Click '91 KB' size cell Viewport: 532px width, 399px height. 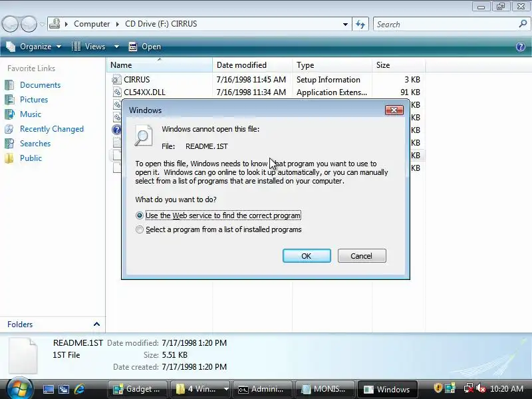410,92
